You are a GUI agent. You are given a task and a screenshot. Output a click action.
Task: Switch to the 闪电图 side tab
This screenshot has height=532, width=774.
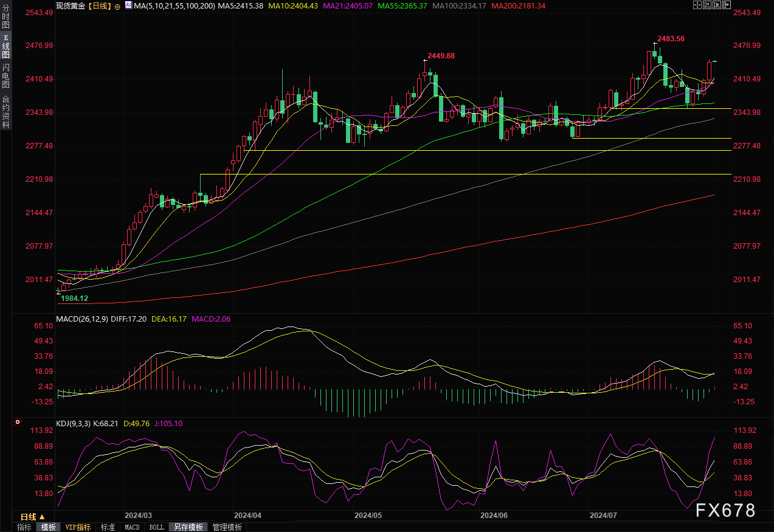click(x=6, y=76)
